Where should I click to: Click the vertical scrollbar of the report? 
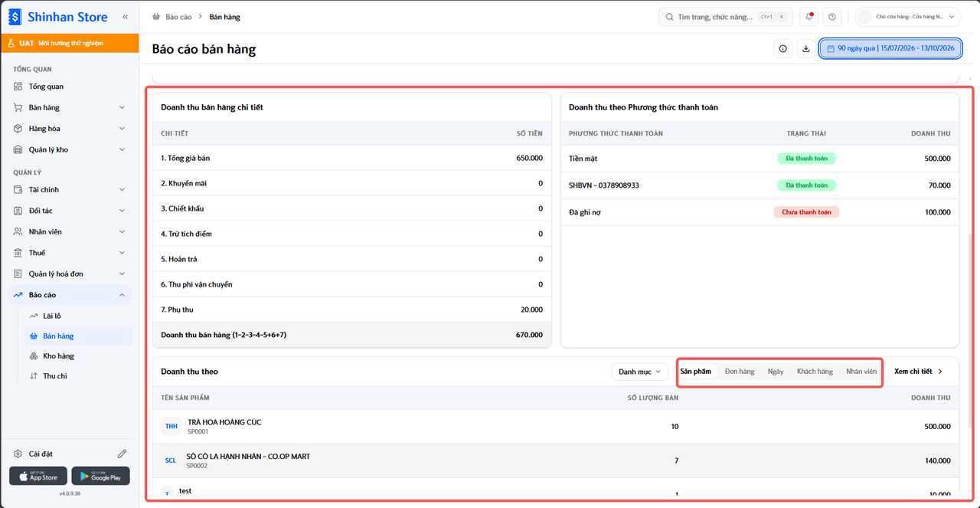(x=970, y=329)
